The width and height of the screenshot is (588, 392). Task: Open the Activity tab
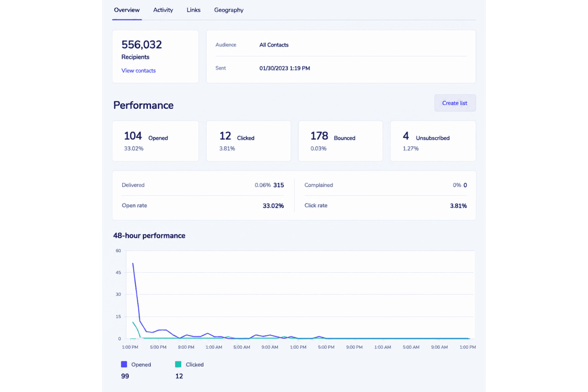(x=163, y=10)
